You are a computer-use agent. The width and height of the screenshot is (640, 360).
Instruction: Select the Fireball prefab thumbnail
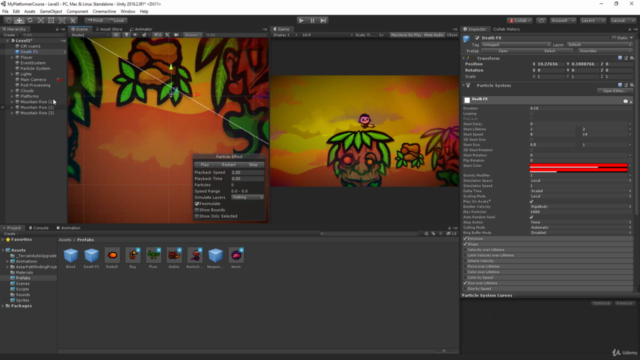pos(112,258)
